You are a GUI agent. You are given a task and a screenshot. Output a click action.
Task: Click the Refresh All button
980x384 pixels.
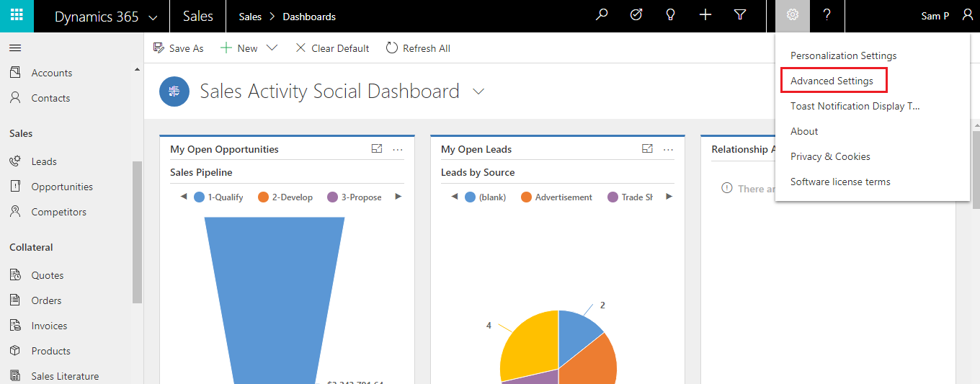tap(418, 48)
